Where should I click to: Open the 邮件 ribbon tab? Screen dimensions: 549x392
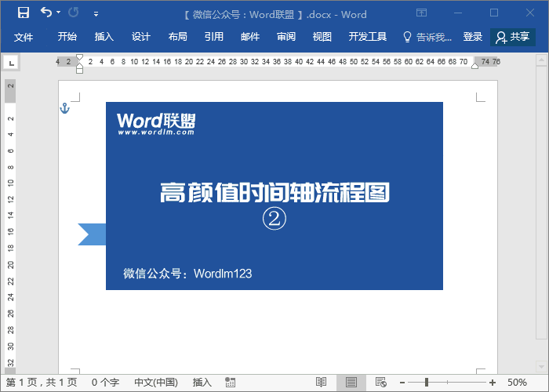tap(250, 36)
